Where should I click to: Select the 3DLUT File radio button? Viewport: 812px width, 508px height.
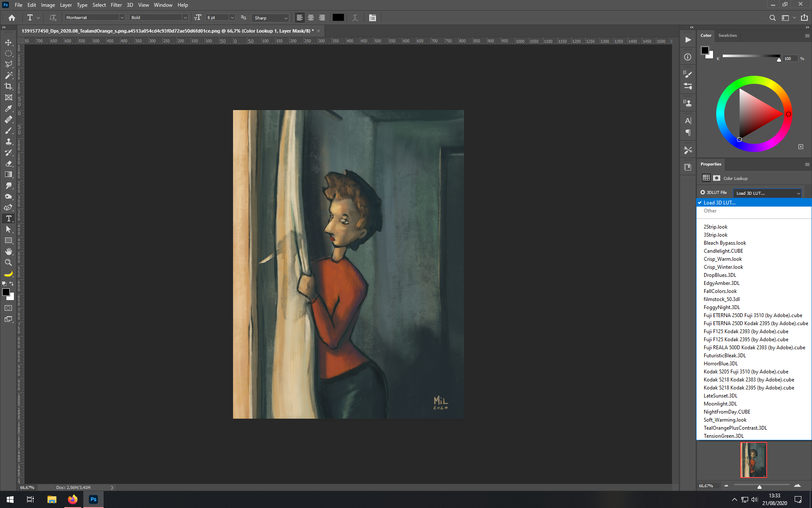coord(703,193)
